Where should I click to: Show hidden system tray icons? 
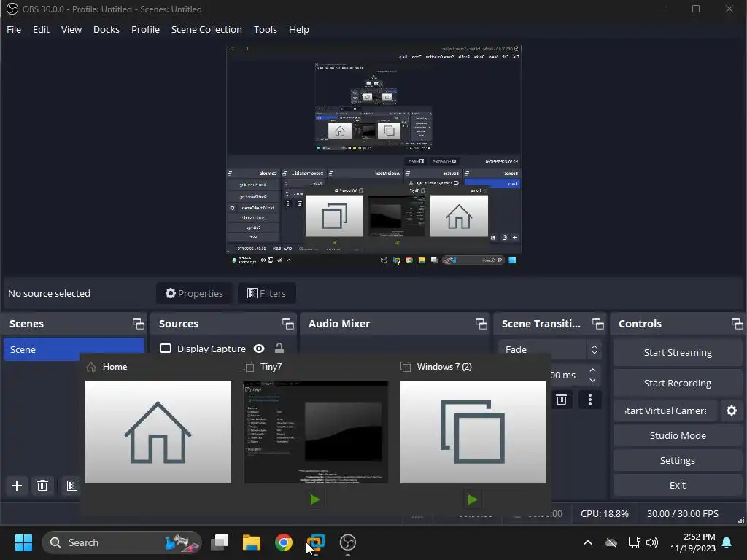(x=588, y=542)
